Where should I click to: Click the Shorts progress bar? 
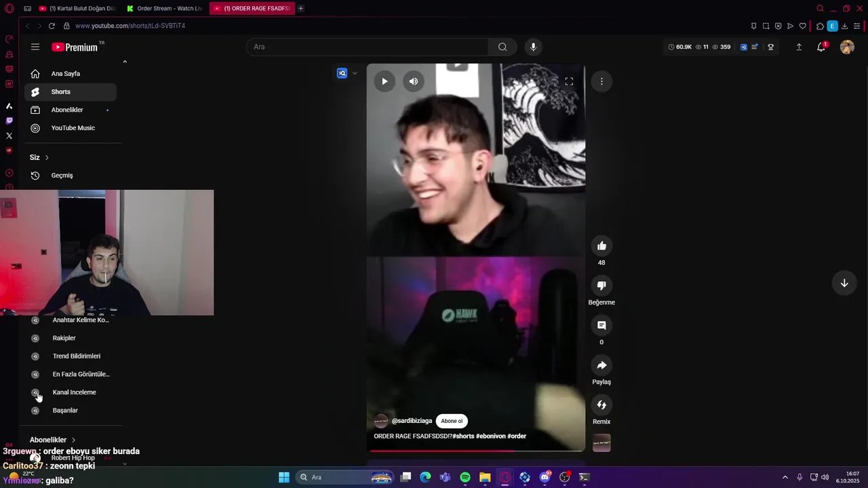tap(475, 450)
